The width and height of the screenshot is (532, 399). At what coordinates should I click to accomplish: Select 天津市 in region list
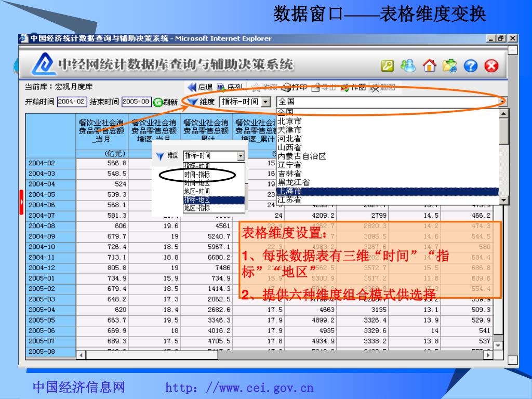(x=289, y=130)
